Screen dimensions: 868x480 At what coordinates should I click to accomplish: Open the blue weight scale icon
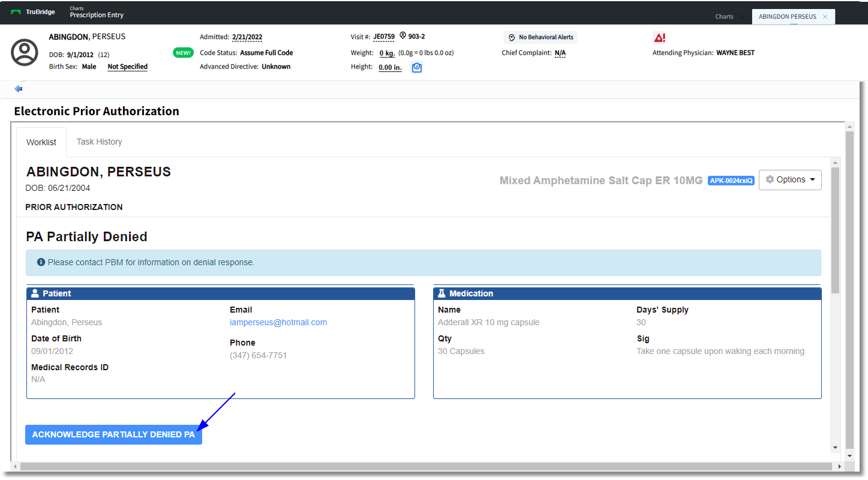pos(417,68)
